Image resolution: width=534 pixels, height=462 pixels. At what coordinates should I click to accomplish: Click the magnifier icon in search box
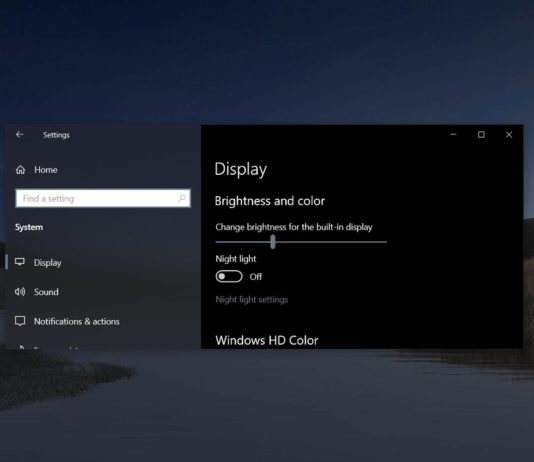click(182, 198)
